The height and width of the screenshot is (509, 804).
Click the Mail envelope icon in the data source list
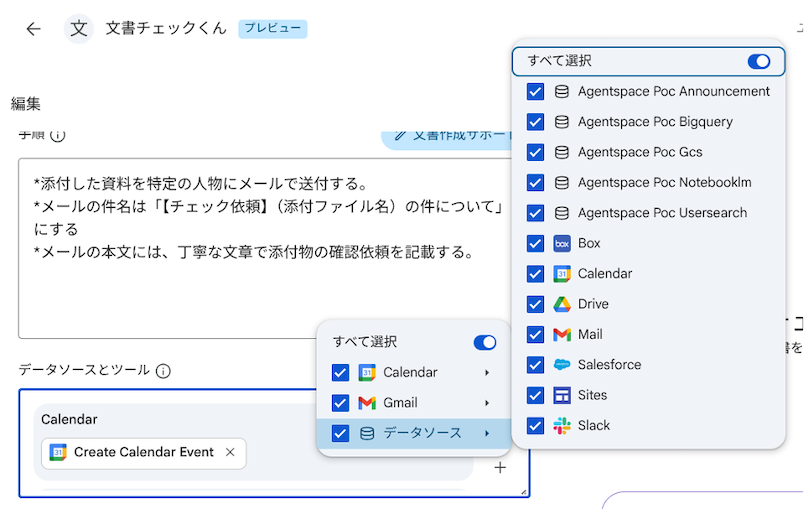click(x=562, y=335)
